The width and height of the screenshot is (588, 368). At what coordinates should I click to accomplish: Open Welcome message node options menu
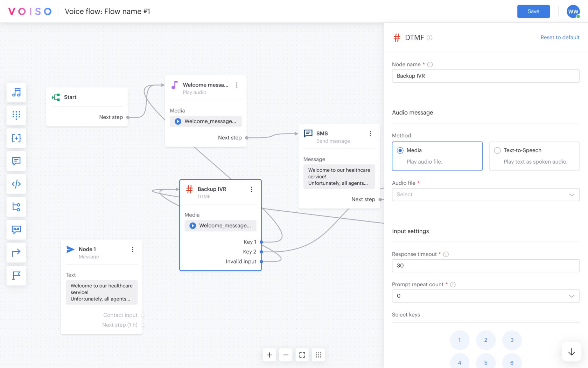pyautogui.click(x=237, y=85)
